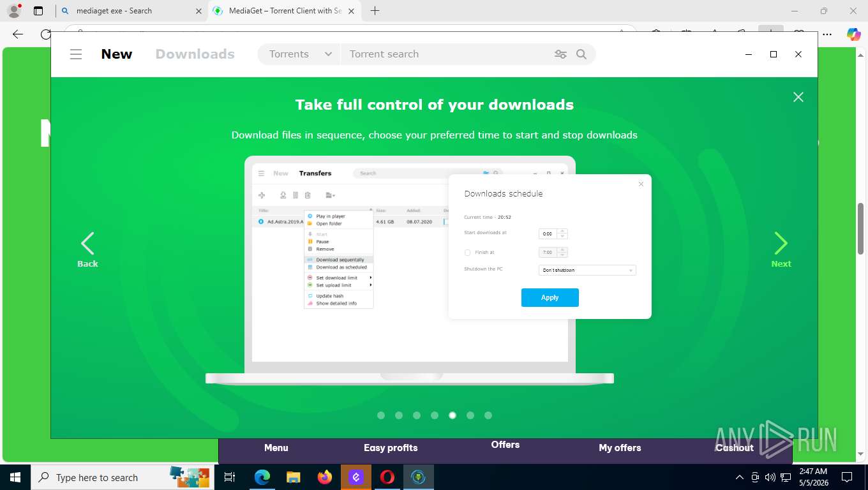Open Copilot in the Edge toolbar

click(853, 34)
